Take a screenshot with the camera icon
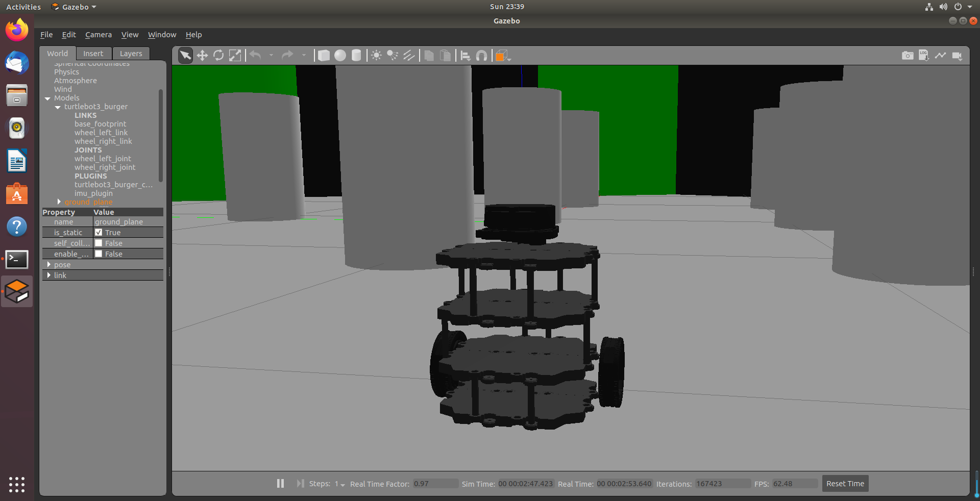980x501 pixels. pos(908,56)
